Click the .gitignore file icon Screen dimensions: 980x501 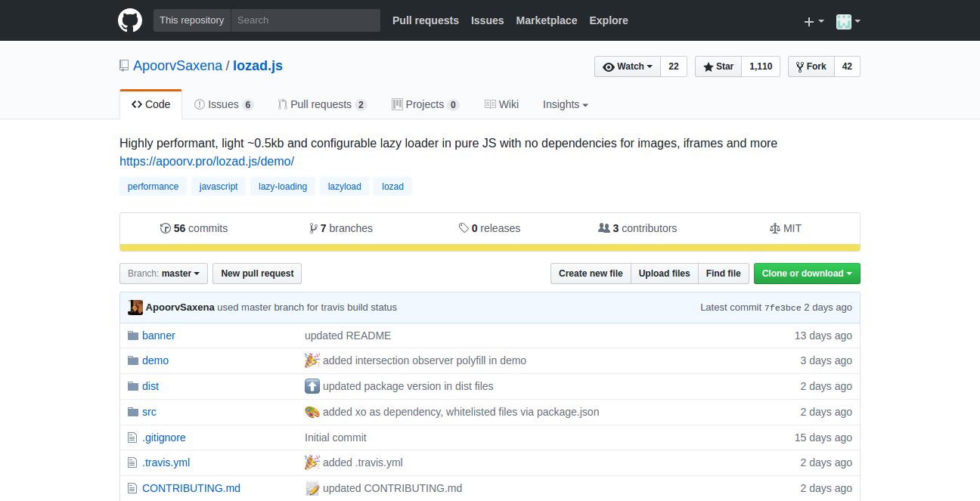[x=133, y=438]
